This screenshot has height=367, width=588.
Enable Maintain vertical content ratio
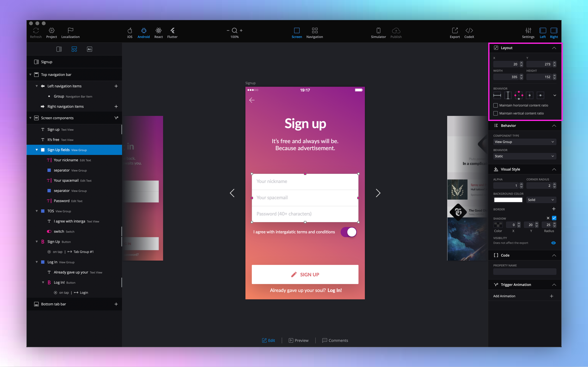click(496, 113)
